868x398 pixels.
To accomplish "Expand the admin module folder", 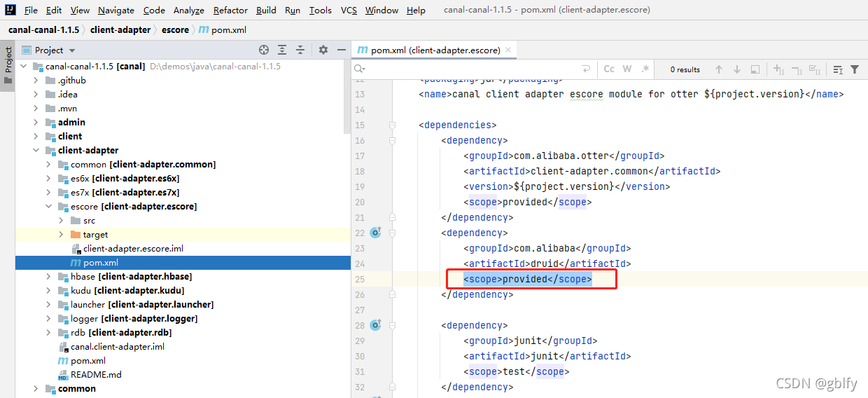I will 37,122.
